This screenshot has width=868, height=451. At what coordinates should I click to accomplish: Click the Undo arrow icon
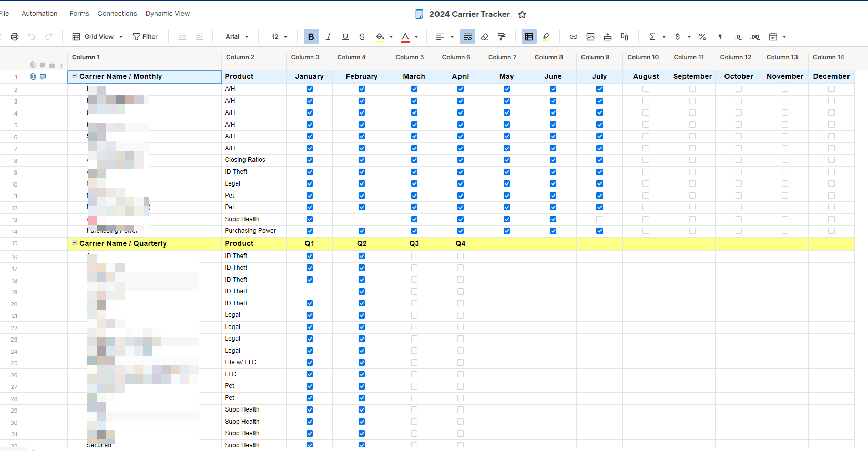pyautogui.click(x=32, y=37)
